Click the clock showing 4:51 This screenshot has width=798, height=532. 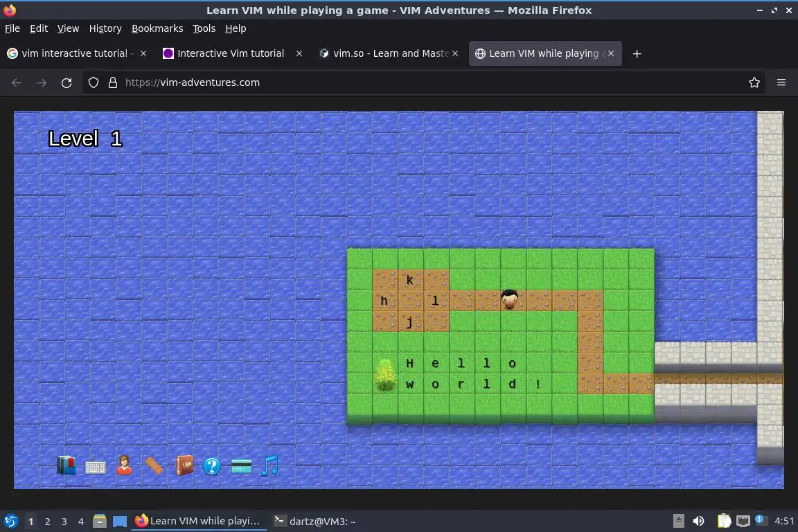(783, 521)
